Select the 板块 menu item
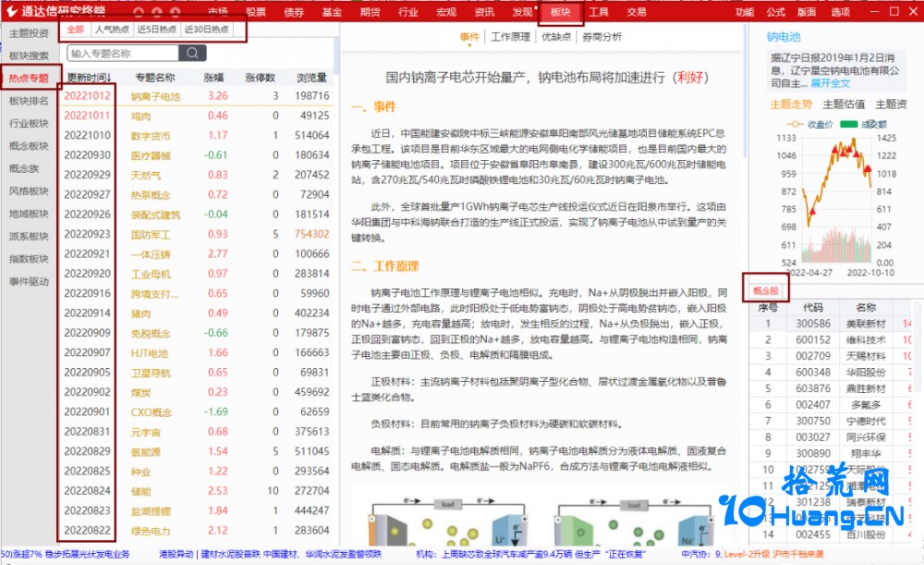 point(561,12)
